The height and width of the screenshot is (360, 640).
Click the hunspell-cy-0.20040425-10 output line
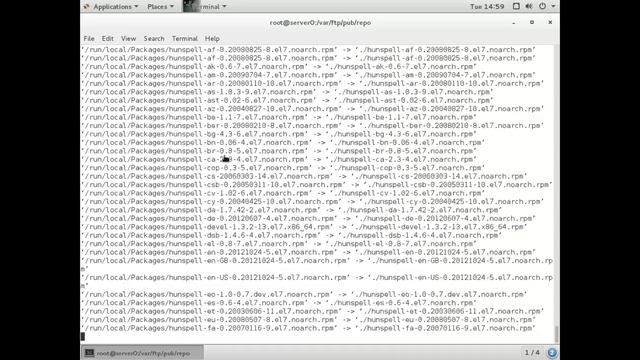tap(313, 202)
